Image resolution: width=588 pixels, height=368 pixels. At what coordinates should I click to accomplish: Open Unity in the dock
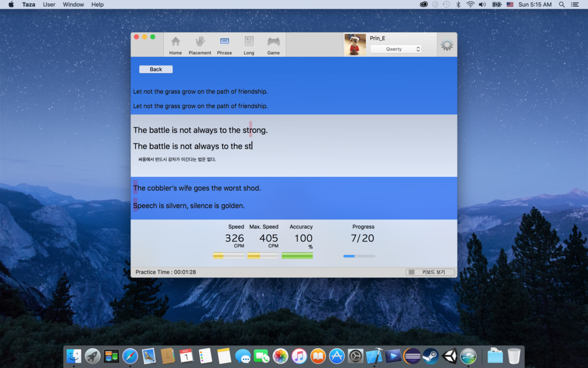coord(449,356)
